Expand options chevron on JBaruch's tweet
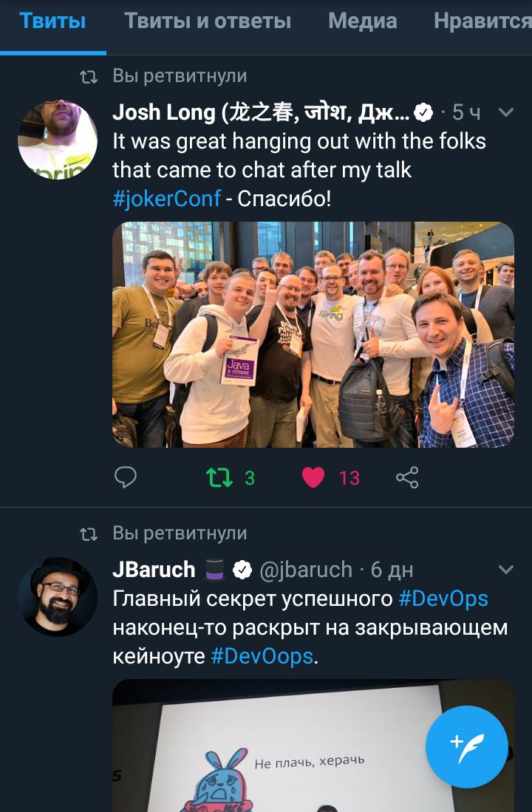This screenshot has width=532, height=812. (x=505, y=569)
